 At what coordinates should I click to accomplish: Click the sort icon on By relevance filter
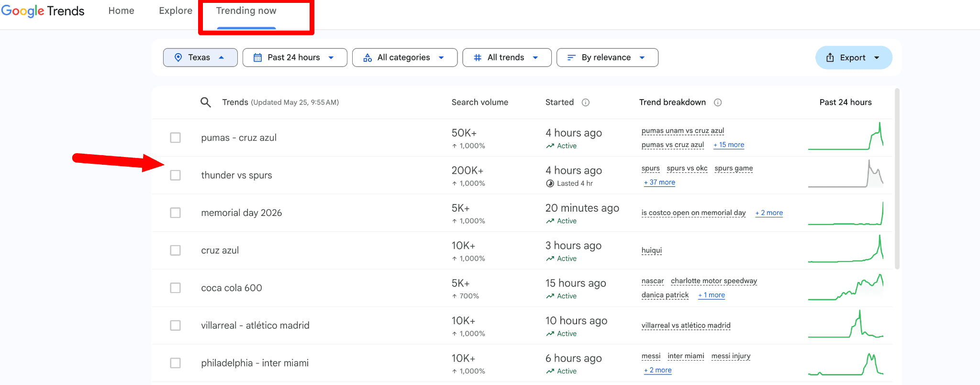(571, 57)
